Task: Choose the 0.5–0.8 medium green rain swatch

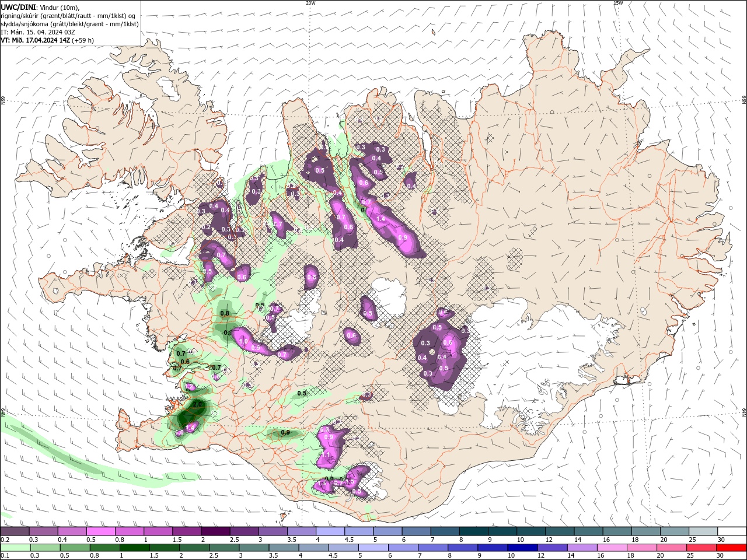Action: pyautogui.click(x=74, y=548)
